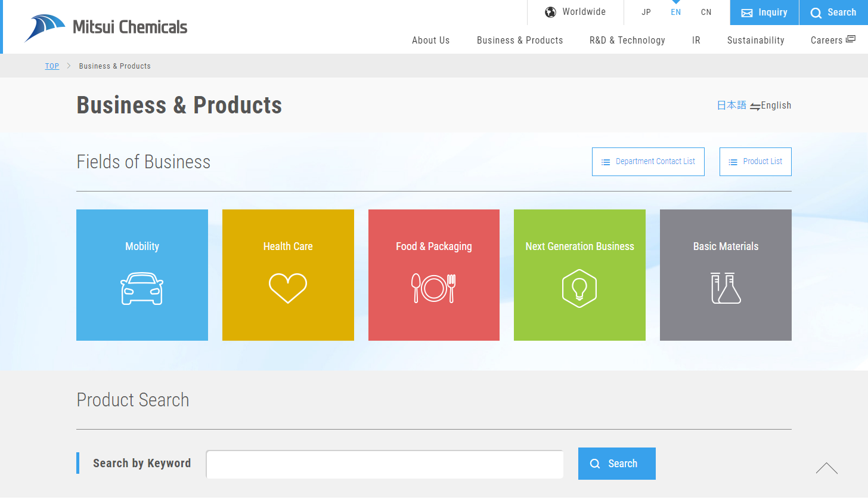The image size is (868, 503).
Task: Focus the Search by Keyword input field
Action: coord(385,464)
